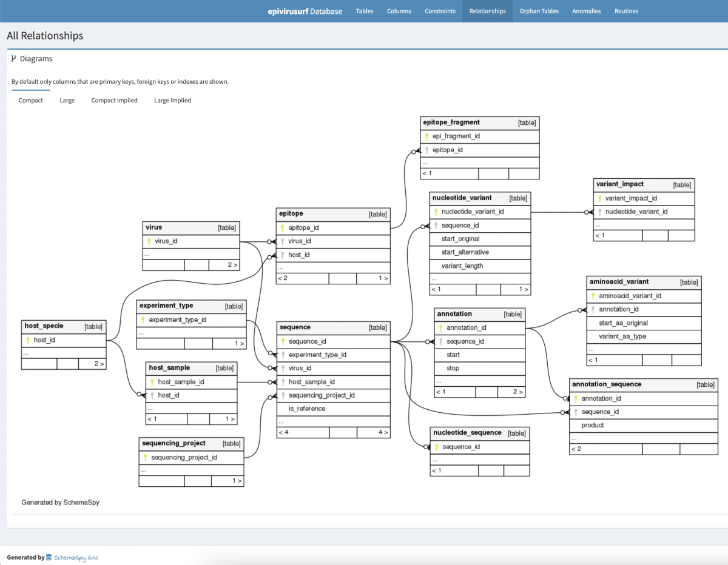The image size is (728, 565).
Task: Click the database icon in the footer
Action: pyautogui.click(x=49, y=557)
